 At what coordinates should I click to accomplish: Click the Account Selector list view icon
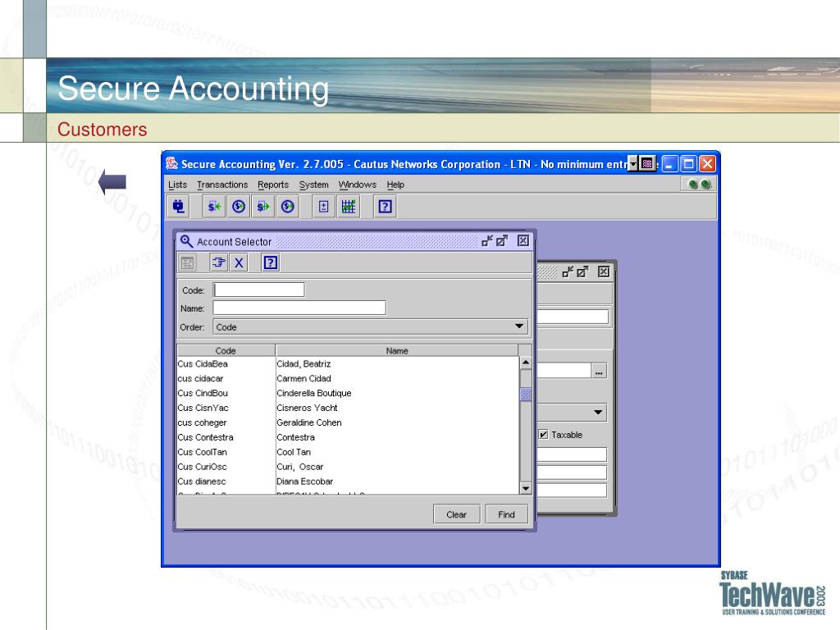tap(188, 263)
